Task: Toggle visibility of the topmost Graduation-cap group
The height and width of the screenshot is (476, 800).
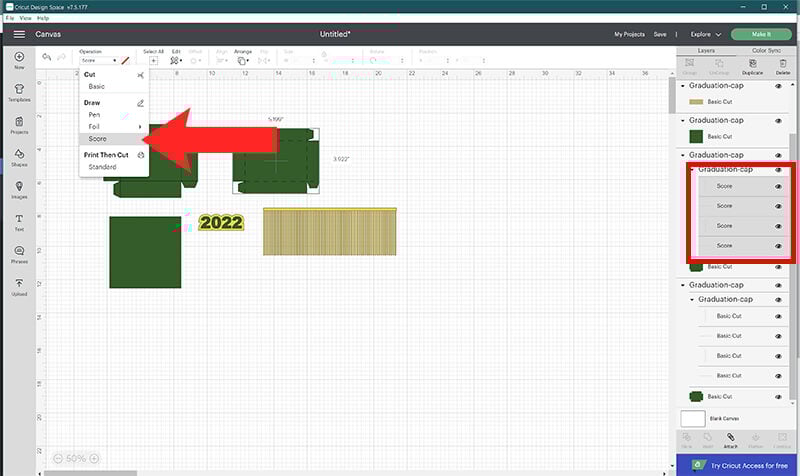Action: pyautogui.click(x=779, y=86)
